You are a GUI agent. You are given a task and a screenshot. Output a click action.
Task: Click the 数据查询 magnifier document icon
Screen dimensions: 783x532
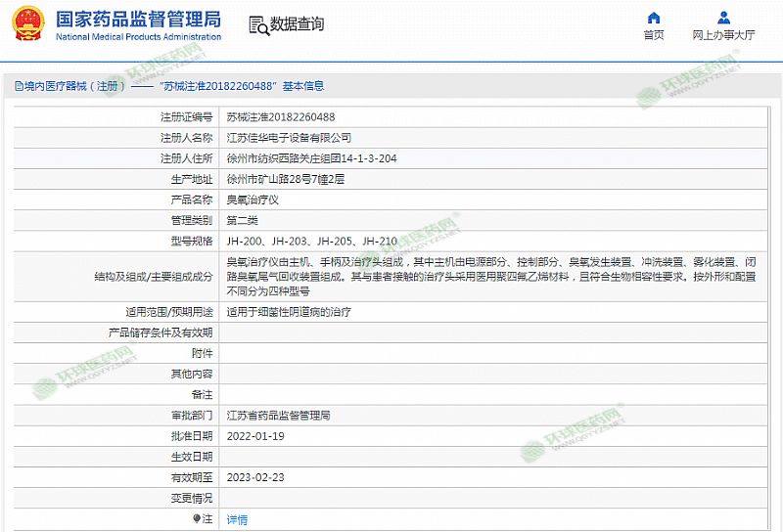[257, 24]
